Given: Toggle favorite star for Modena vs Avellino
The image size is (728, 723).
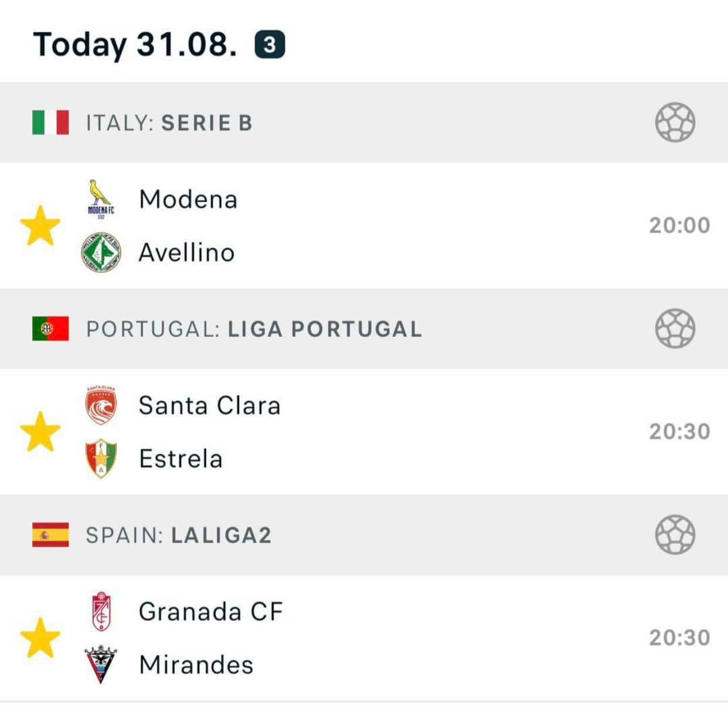Looking at the screenshot, I should point(40,226).
